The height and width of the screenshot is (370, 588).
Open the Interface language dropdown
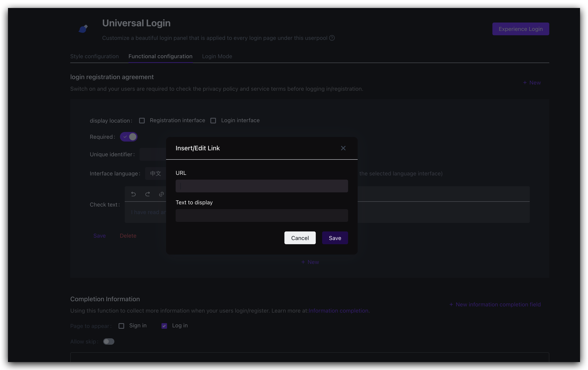(156, 173)
